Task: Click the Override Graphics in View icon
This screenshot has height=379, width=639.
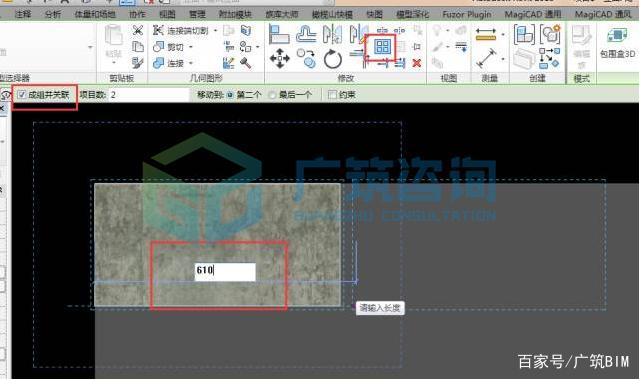Action: [x=437, y=46]
